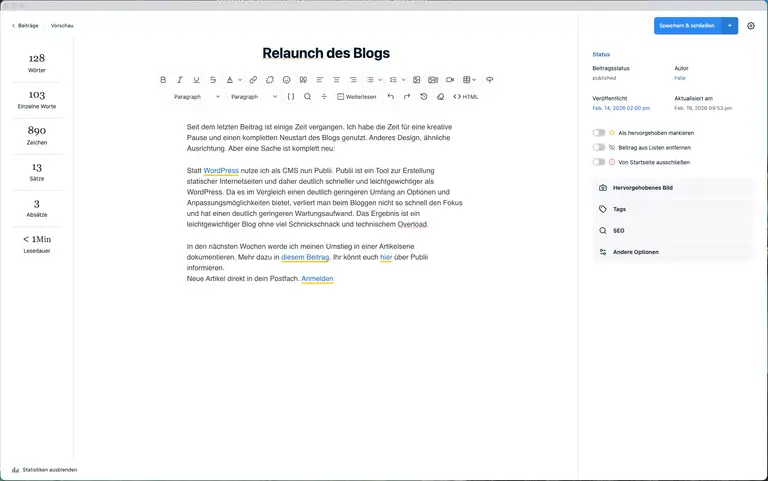Open the emoji picker
768x481 pixels.
(x=286, y=79)
